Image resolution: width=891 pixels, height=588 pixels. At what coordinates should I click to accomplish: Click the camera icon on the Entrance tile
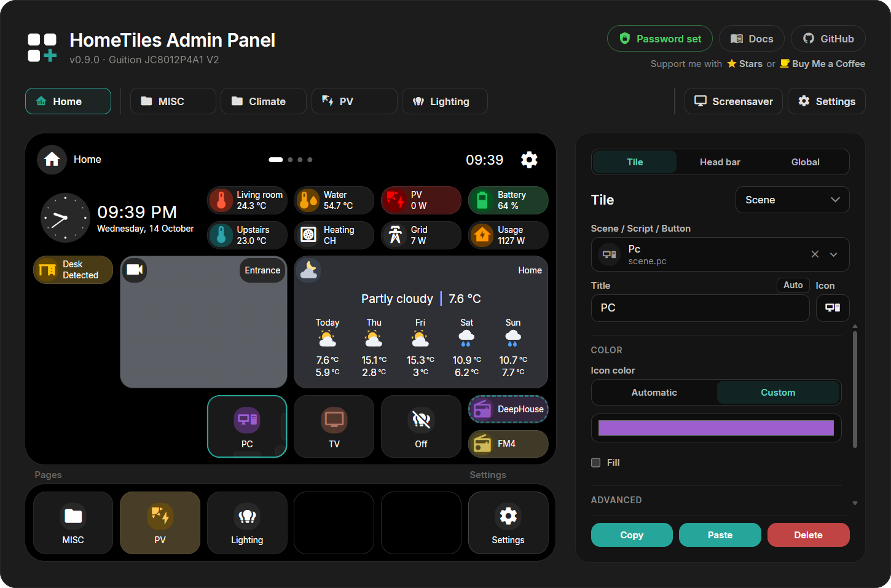click(x=135, y=270)
